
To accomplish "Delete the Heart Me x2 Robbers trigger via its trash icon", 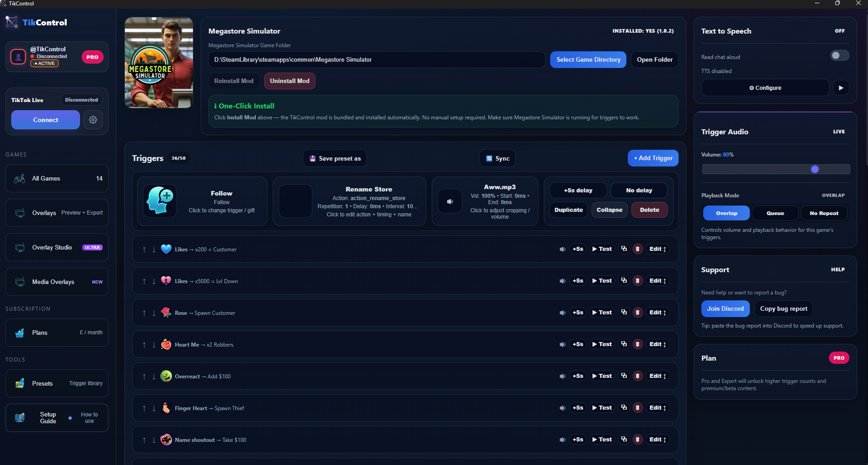I will pos(637,344).
